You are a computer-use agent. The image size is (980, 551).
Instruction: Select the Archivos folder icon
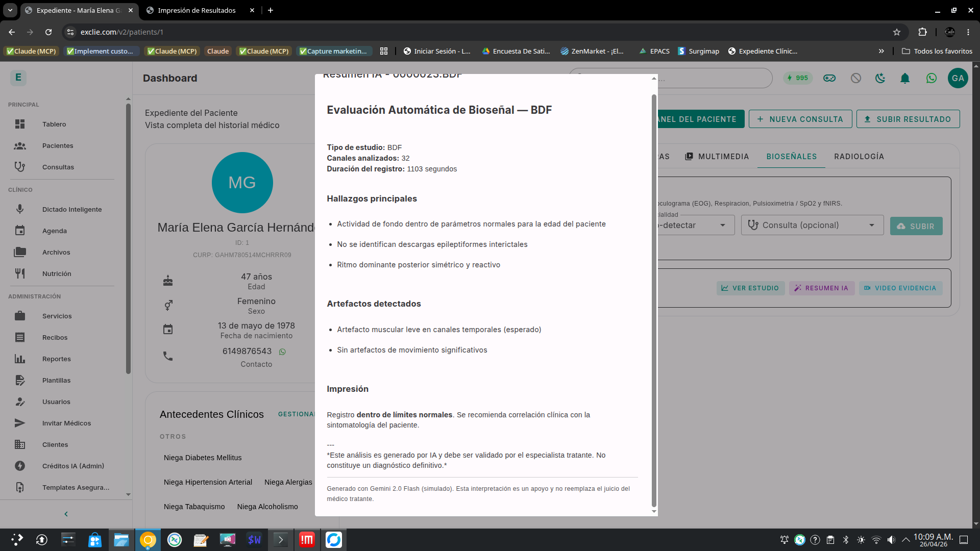20,252
